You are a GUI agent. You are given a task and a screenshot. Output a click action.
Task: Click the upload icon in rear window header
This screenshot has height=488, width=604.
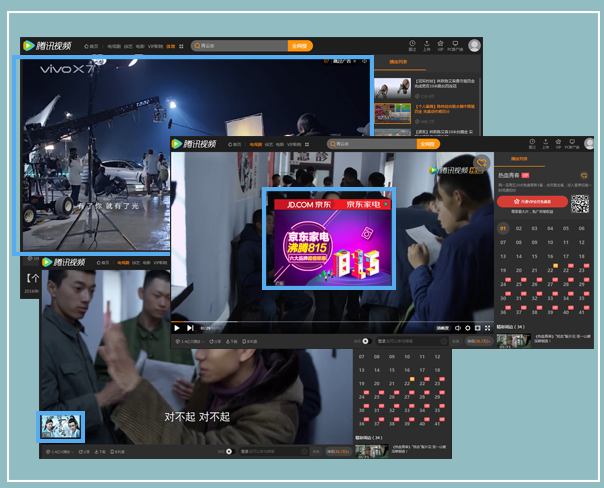point(427,44)
